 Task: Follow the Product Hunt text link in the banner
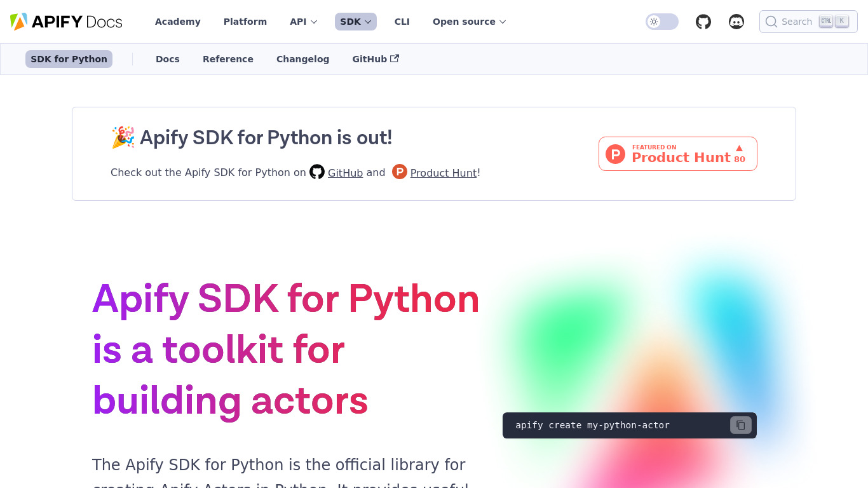444,173
